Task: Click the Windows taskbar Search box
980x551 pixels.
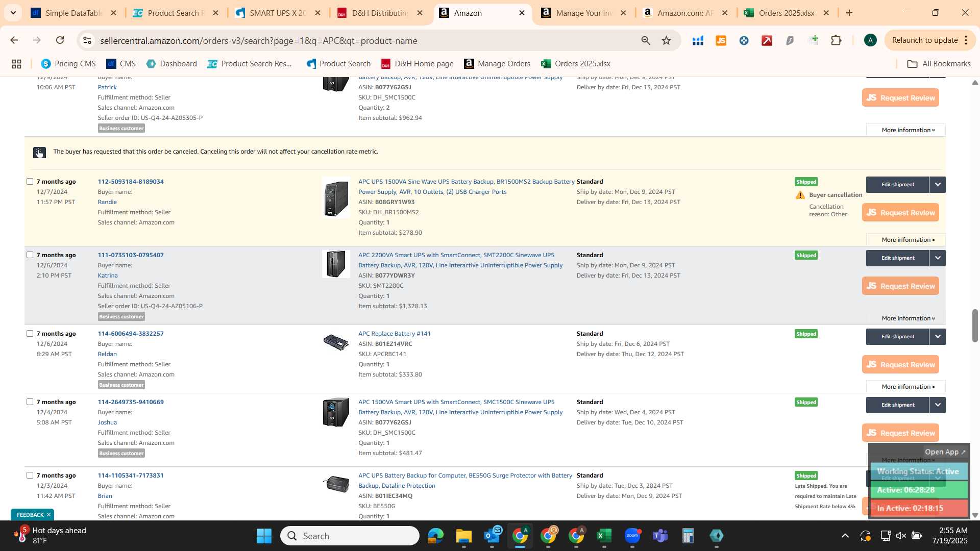Action: [x=350, y=536]
